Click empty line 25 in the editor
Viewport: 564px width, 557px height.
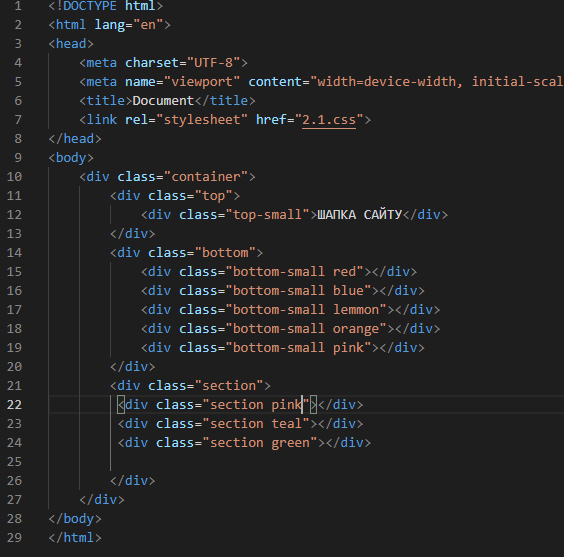point(306,462)
